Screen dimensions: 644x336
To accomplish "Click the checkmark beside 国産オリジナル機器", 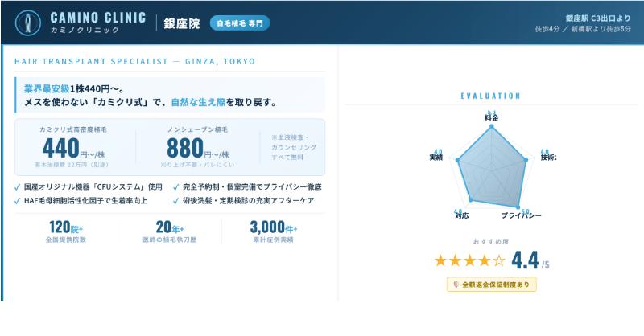I will tap(19, 186).
